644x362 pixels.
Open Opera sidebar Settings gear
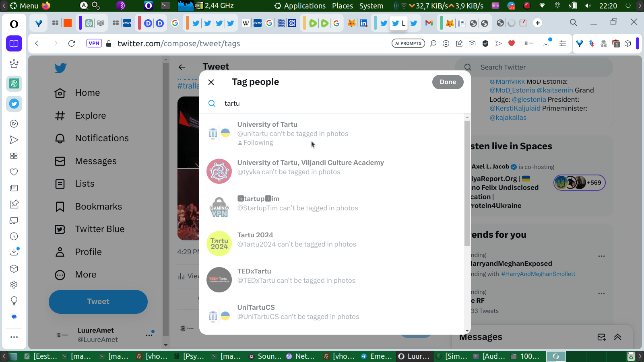(x=14, y=285)
